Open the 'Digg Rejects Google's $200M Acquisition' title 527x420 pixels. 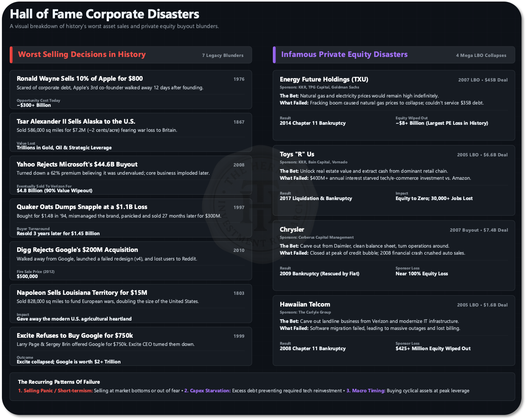pos(77,250)
